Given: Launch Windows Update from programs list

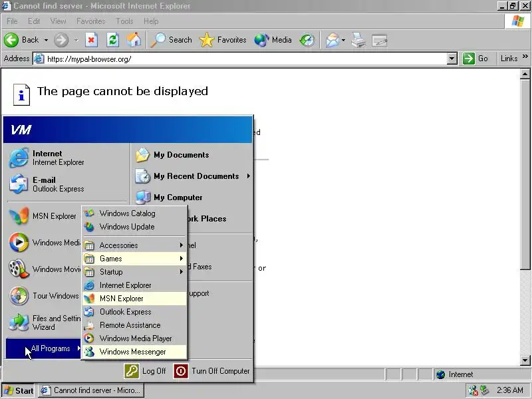Looking at the screenshot, I should coord(134,227).
